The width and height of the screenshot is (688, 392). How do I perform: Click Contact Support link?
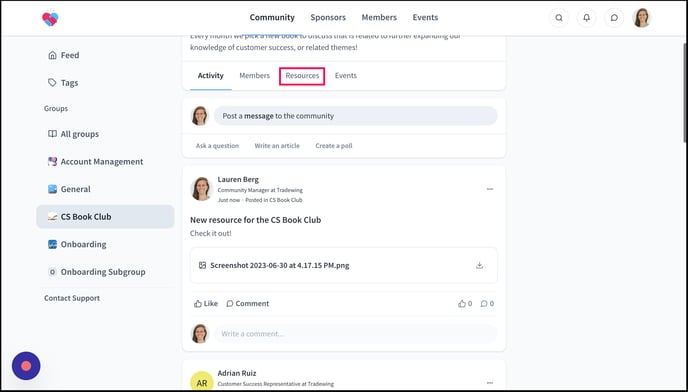[72, 298]
